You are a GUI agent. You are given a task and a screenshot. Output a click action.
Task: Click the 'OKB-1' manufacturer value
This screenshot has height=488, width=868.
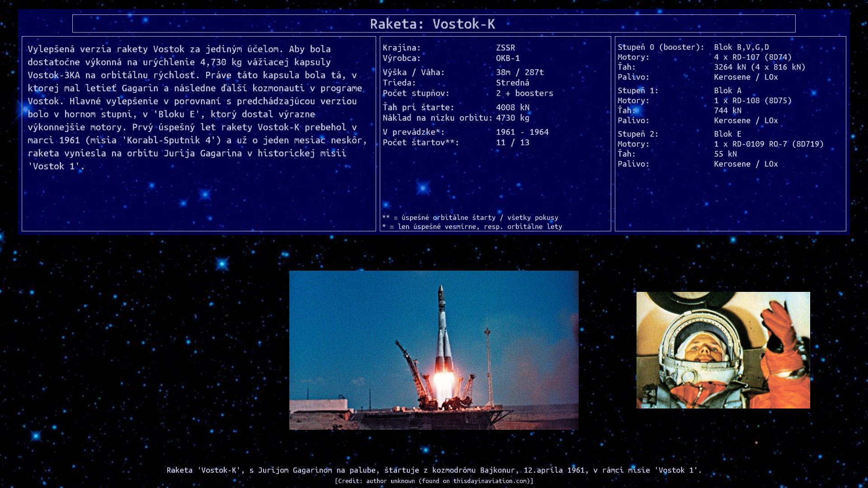(508, 58)
